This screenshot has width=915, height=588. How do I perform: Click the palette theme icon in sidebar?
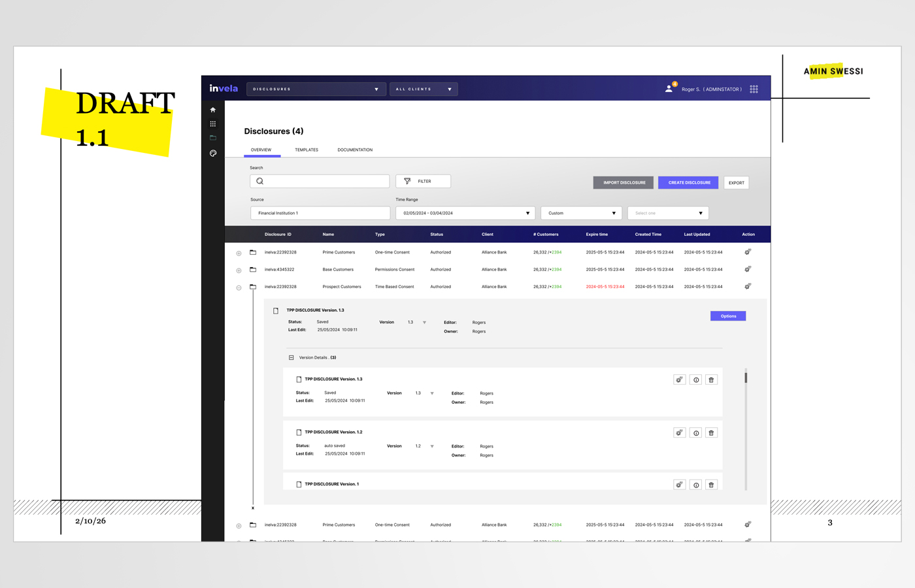212,154
